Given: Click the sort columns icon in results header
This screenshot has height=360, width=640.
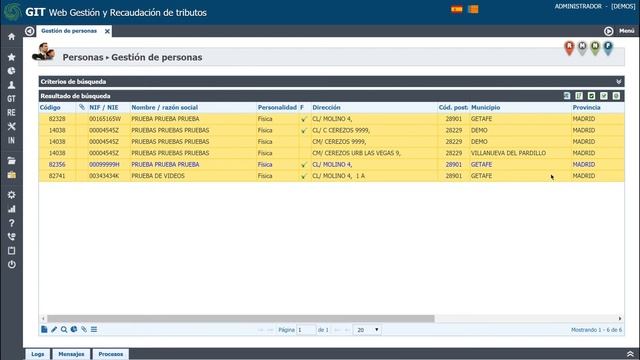Looking at the screenshot, I should click(579, 96).
